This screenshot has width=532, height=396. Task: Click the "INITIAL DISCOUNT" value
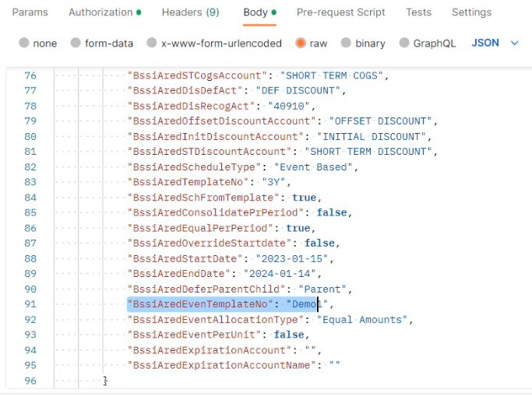click(372, 136)
